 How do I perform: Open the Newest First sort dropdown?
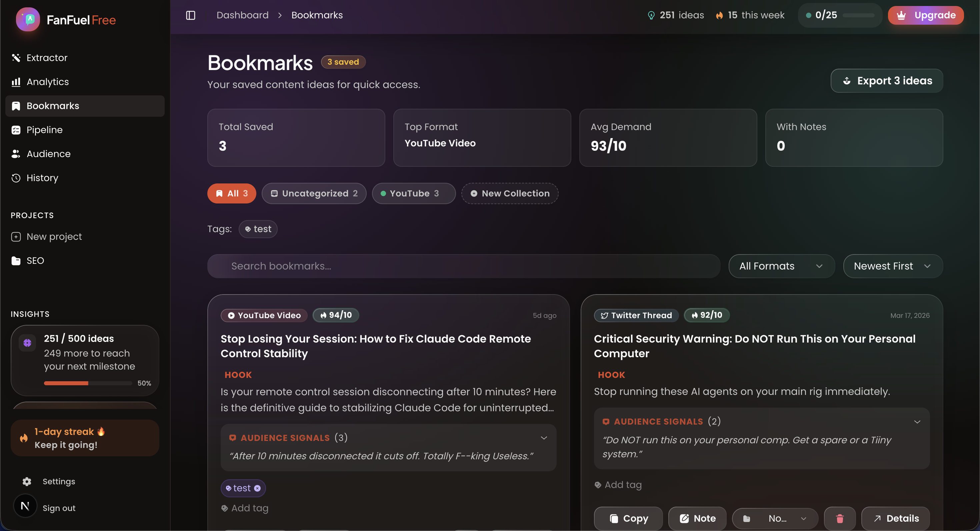[893, 266]
